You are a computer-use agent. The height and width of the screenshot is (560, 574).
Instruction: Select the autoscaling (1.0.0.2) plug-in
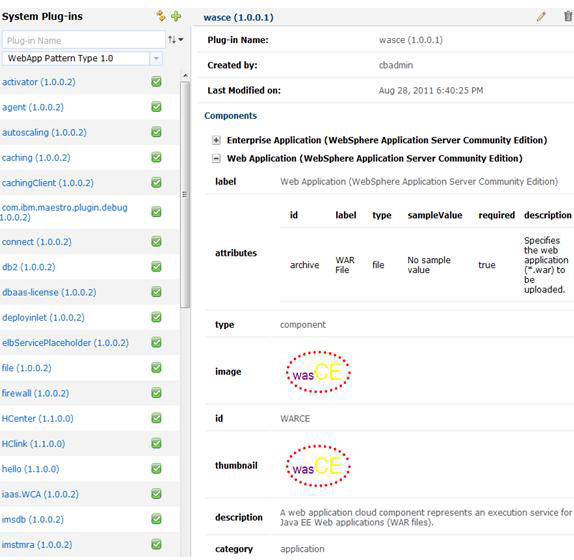point(44,132)
